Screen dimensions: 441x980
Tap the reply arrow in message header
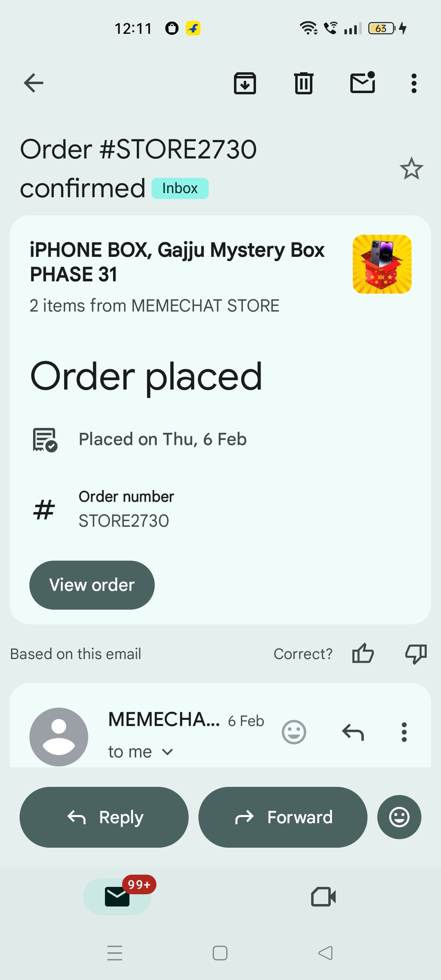click(353, 732)
